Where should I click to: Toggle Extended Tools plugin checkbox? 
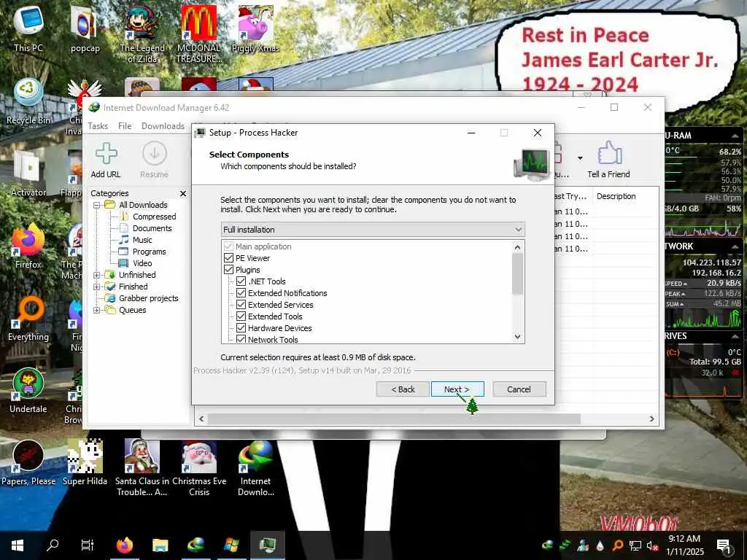click(241, 316)
